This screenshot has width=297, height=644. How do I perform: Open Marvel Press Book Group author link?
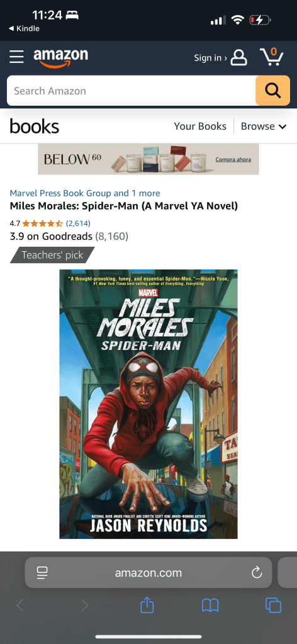click(x=60, y=193)
